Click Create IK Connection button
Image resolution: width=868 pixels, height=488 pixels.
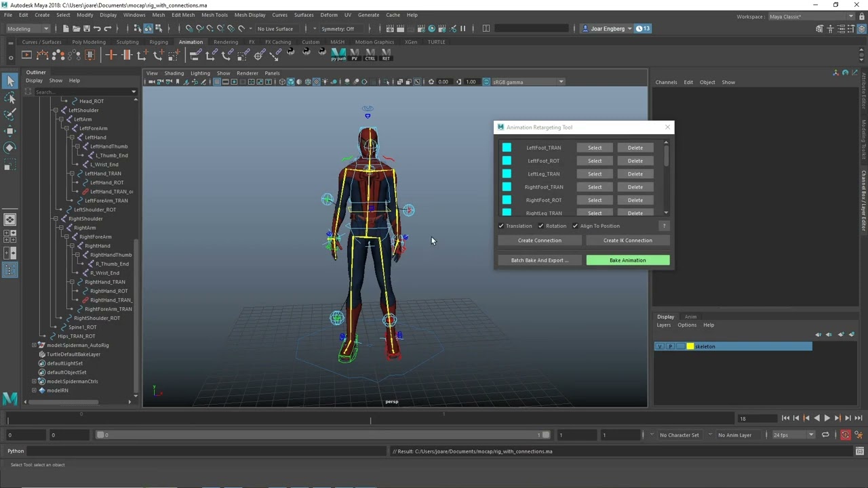628,241
